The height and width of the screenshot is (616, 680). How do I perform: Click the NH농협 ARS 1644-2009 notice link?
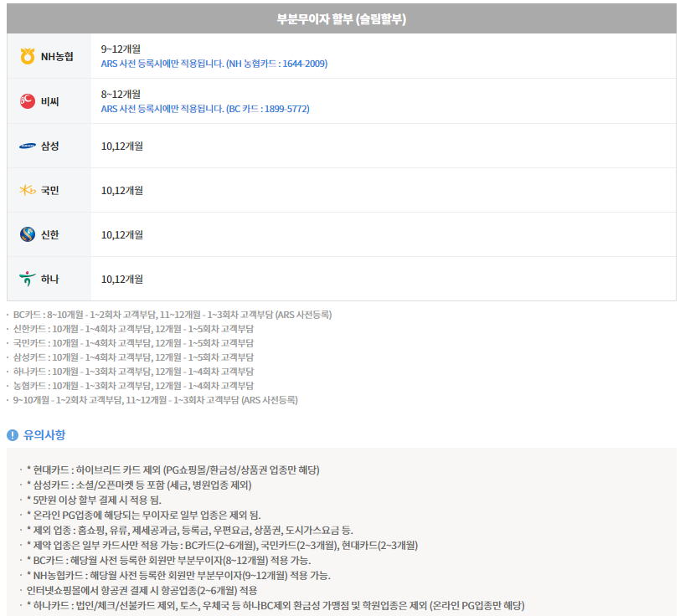click(x=214, y=64)
